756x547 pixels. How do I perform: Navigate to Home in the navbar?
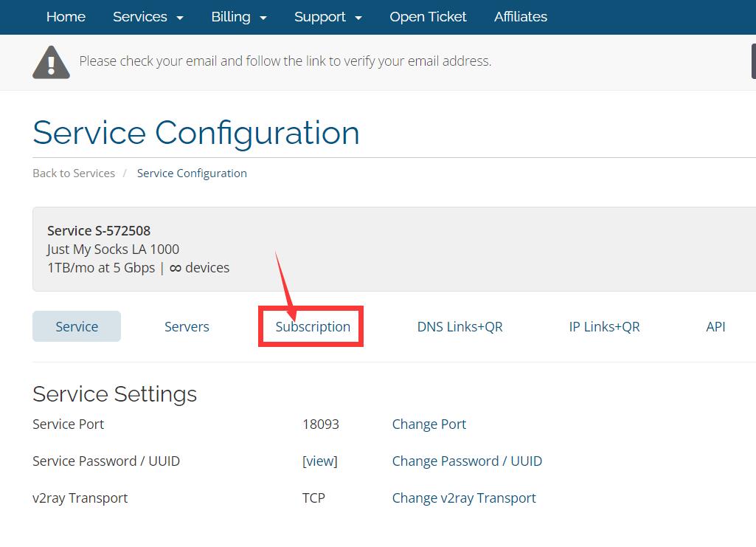pyautogui.click(x=66, y=17)
